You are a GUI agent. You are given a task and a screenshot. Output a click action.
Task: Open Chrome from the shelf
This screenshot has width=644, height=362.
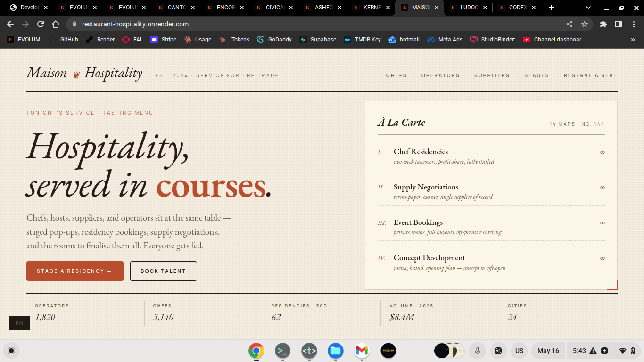tap(256, 351)
